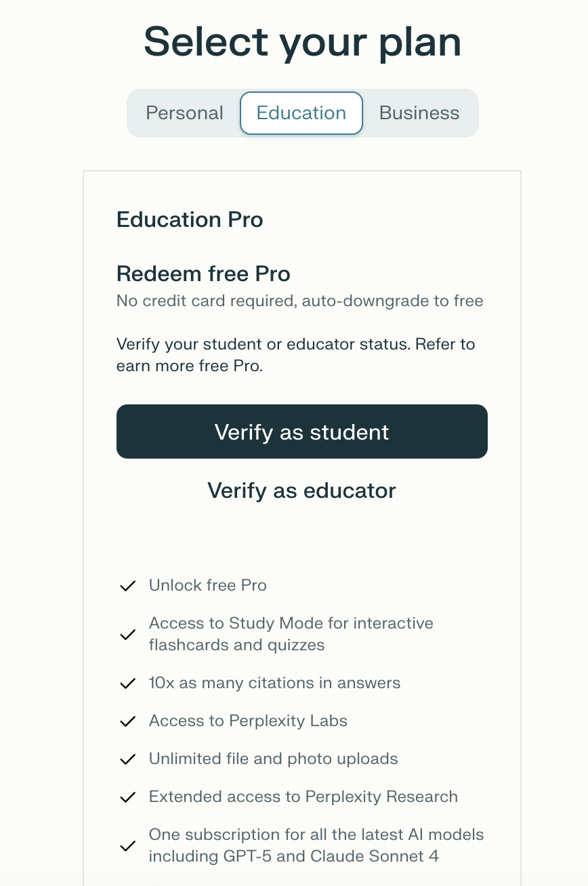Click checkmark next to Perplexity Labs access
588x886 pixels.
pyautogui.click(x=127, y=721)
